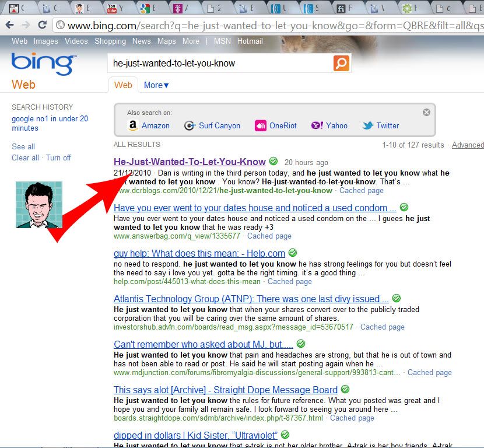Click the orange Bing search magnifier button
The height and width of the screenshot is (448, 484).
(x=341, y=63)
